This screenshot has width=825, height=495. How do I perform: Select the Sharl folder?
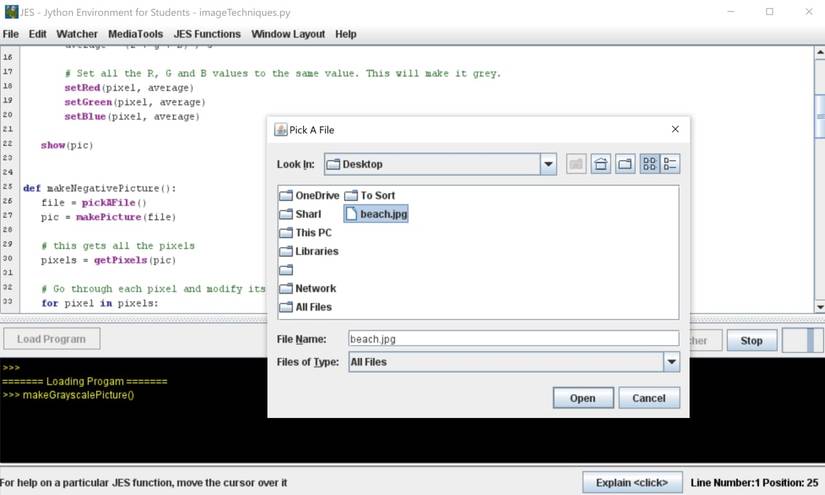coord(300,214)
